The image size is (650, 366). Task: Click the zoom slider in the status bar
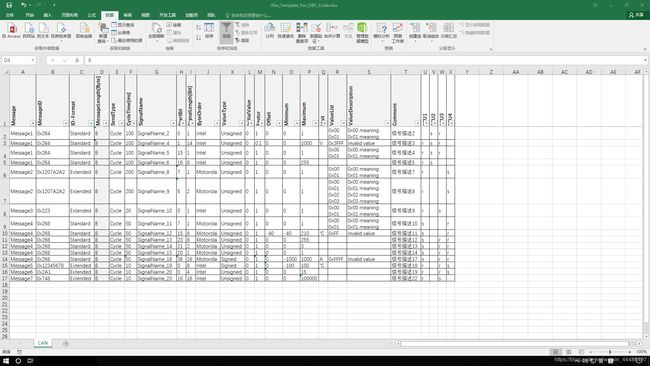[x=610, y=351]
